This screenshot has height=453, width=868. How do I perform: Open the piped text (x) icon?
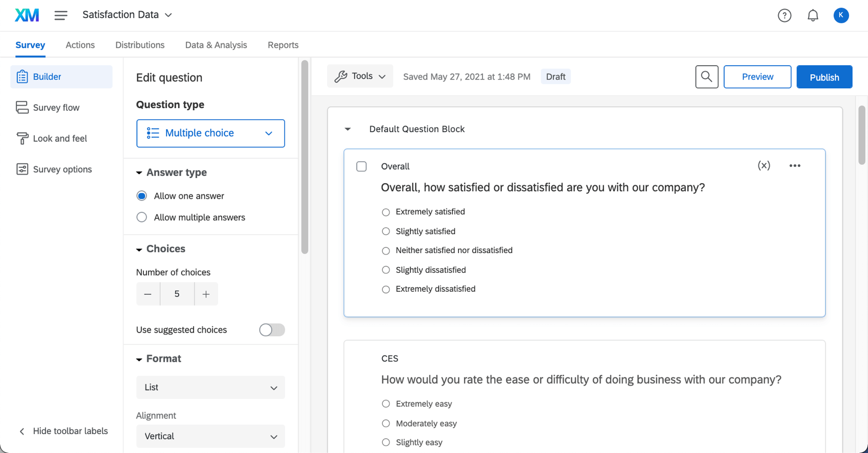tap(764, 166)
